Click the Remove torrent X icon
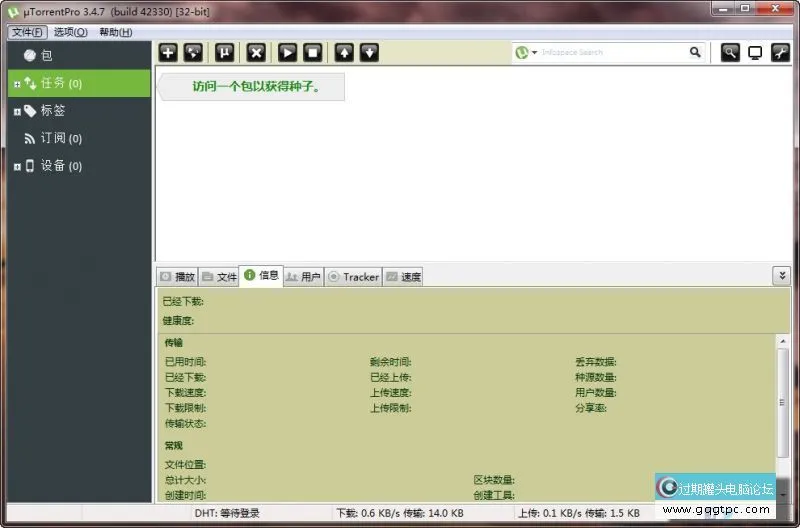This screenshot has height=528, width=800. [x=256, y=52]
